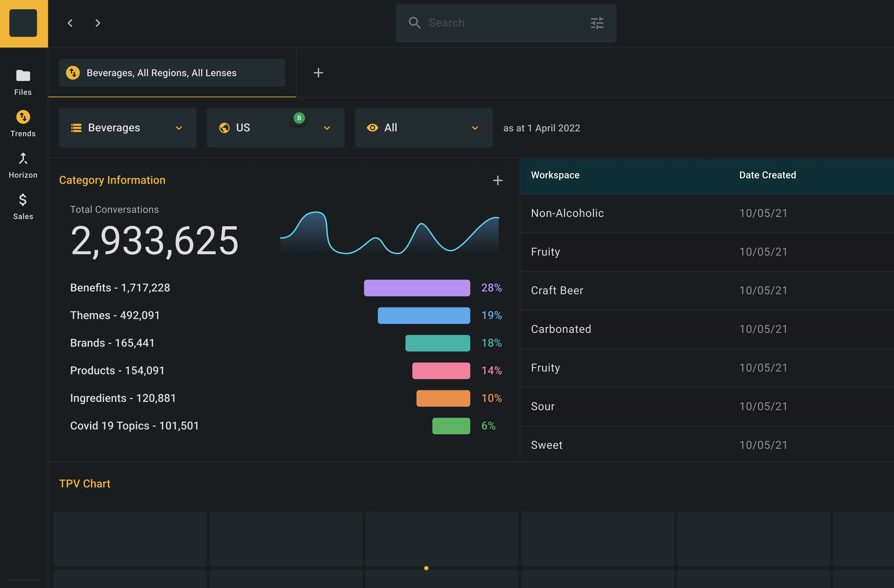Click the globe icon in region dropdown
Viewport: 894px width, 588px height.
224,128
